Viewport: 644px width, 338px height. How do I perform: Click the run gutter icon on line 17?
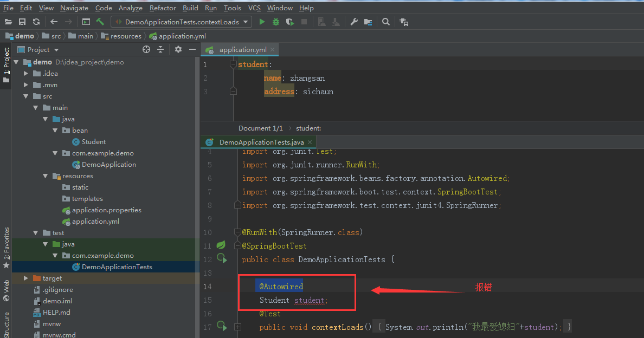point(222,326)
